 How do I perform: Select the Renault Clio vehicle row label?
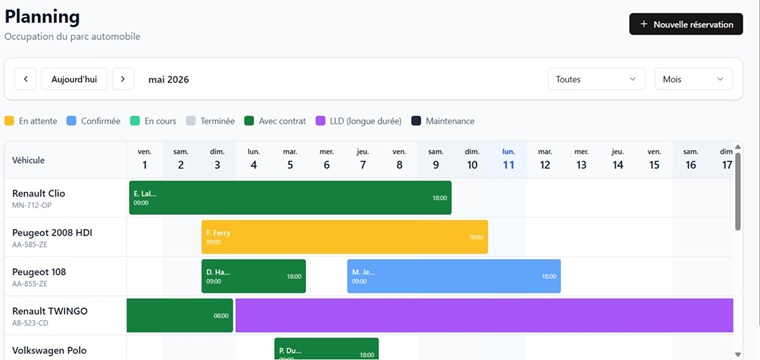[x=39, y=193]
